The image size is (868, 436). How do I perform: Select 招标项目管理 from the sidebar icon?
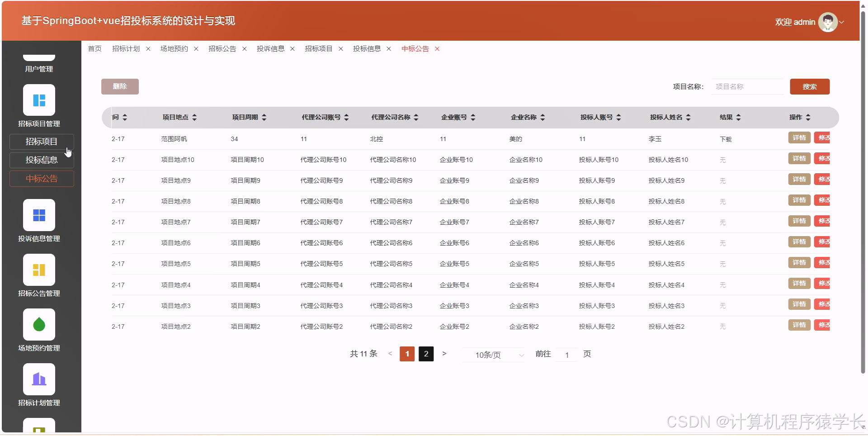point(39,100)
